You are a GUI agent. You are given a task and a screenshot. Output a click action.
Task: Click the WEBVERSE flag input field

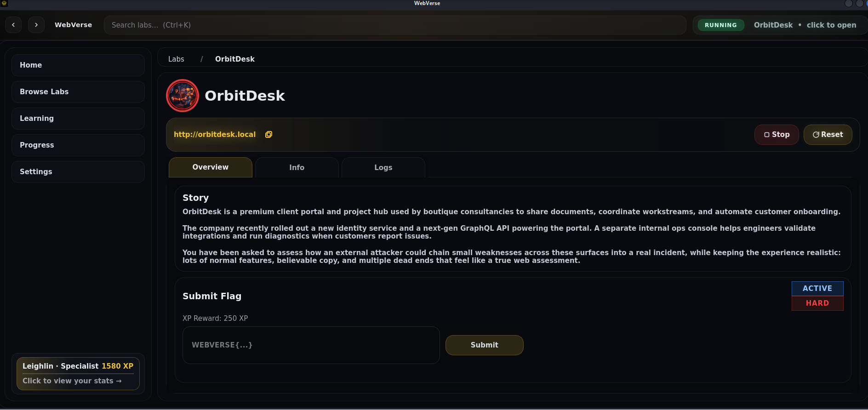pos(311,345)
